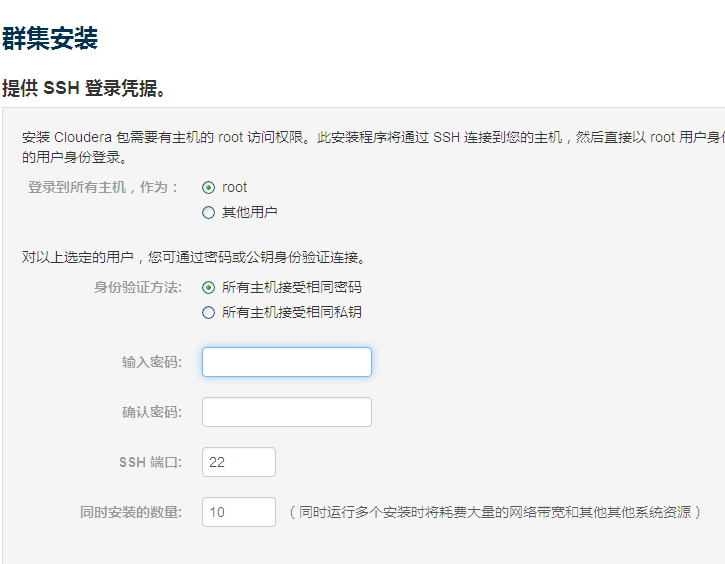725x564 pixels.
Task: Click the "root" label text
Action: click(235, 187)
